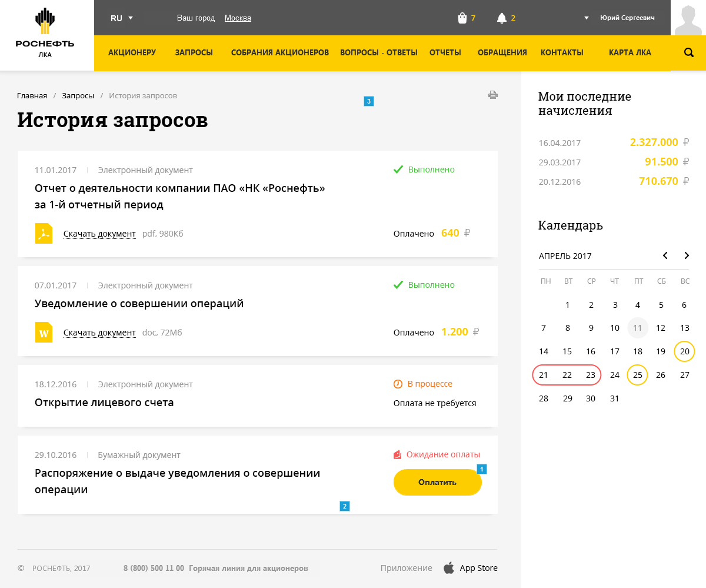Open Распоряжение о выдаче уведомления request
The image size is (706, 588).
tap(178, 481)
